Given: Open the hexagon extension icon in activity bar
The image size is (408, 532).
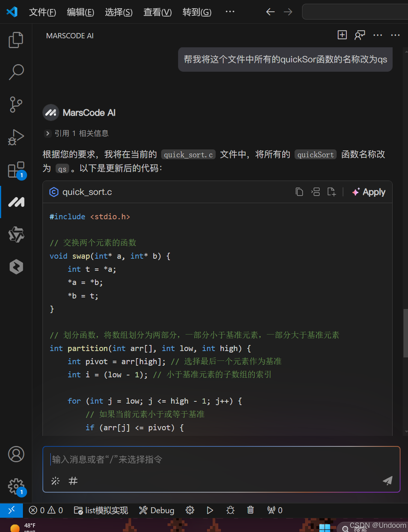Looking at the screenshot, I should [16, 267].
